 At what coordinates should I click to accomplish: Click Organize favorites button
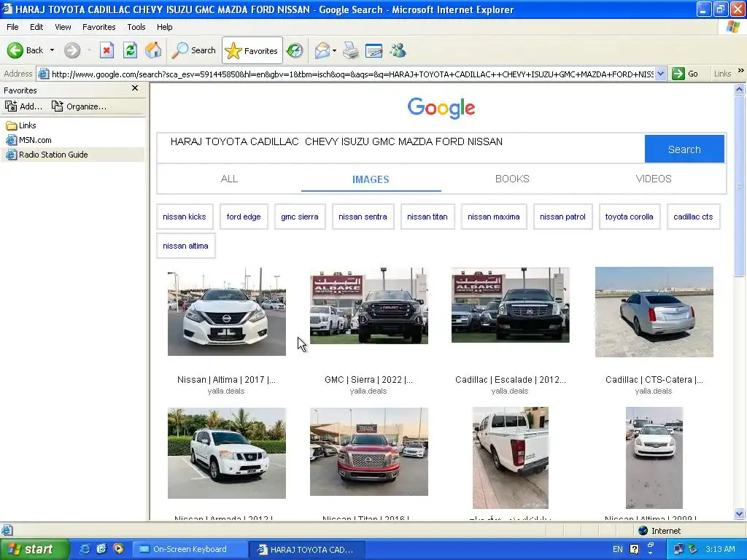79,106
